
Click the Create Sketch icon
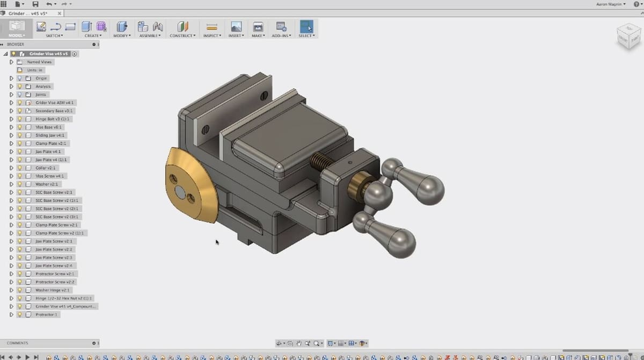[x=41, y=26]
